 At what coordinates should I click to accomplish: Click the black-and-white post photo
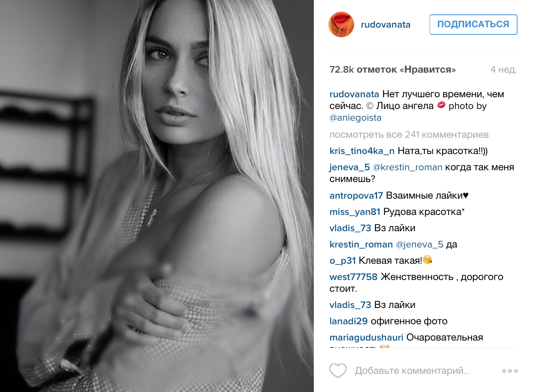point(157,196)
